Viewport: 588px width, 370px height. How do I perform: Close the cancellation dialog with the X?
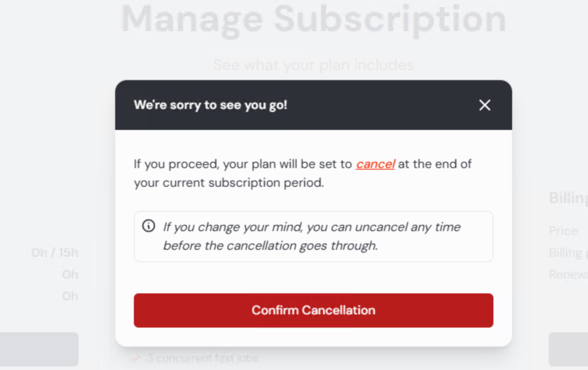[485, 105]
